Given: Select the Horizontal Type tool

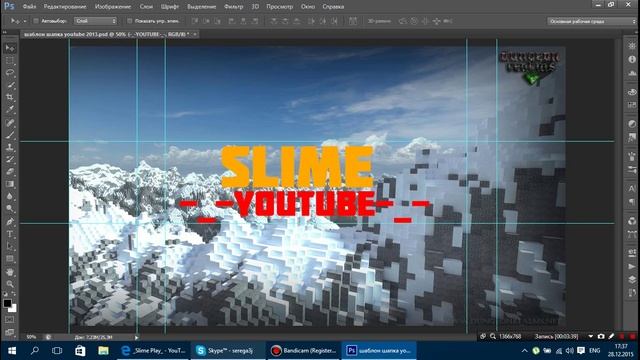Looking at the screenshot, I should (10, 234).
